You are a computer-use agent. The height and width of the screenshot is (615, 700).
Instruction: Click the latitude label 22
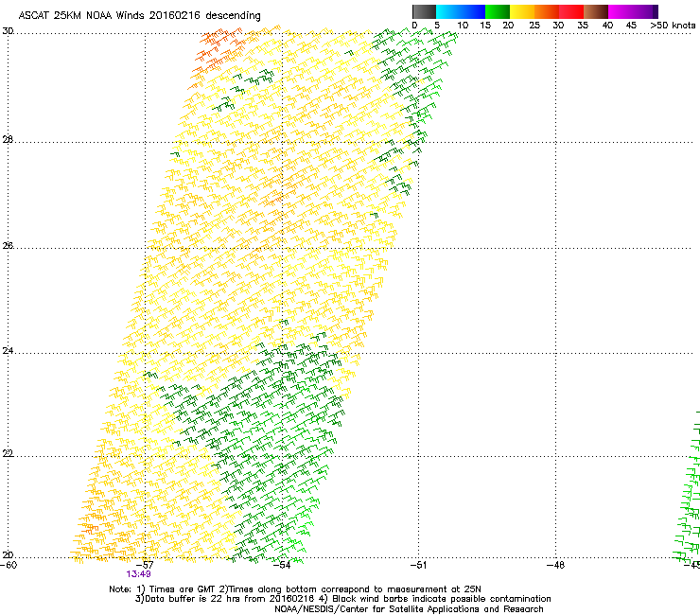(8, 454)
